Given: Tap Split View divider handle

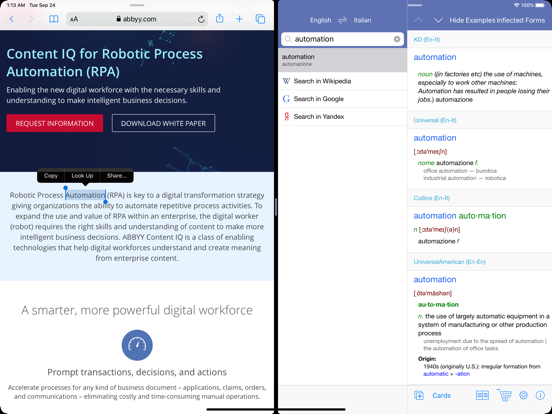Looking at the screenshot, I should click(276, 207).
